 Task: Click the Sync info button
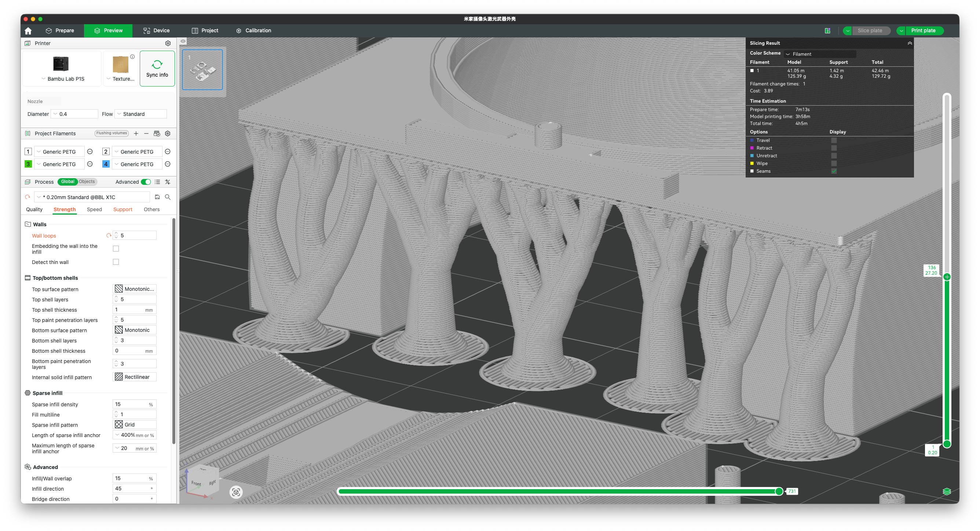(x=157, y=69)
